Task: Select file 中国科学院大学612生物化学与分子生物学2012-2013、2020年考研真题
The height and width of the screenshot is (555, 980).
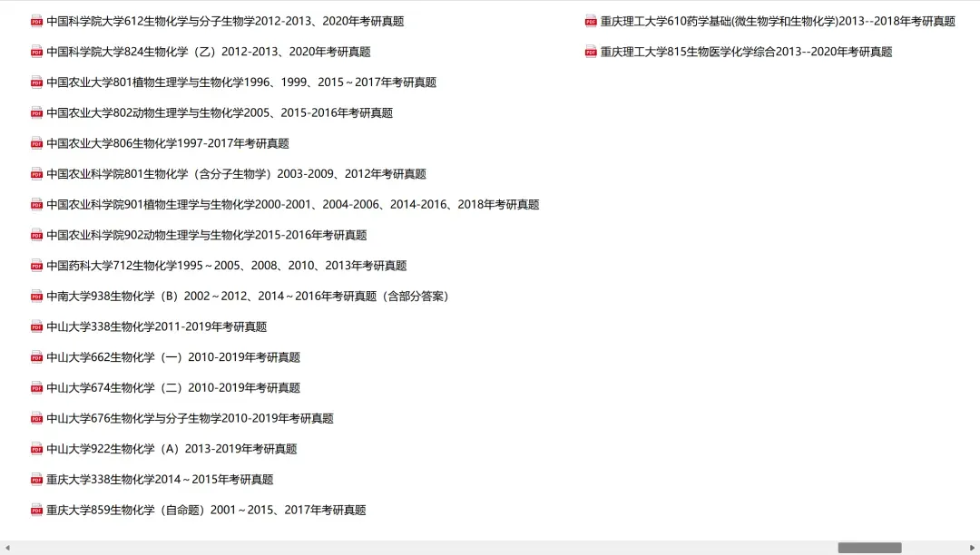Action: click(225, 21)
